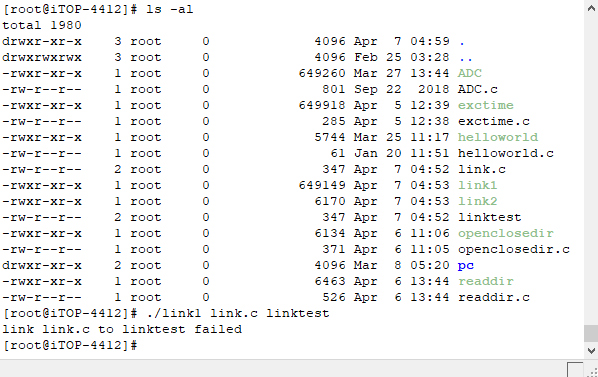Click the 'Jan 20 11:51' timestamp
The image size is (598, 377).
(x=402, y=153)
